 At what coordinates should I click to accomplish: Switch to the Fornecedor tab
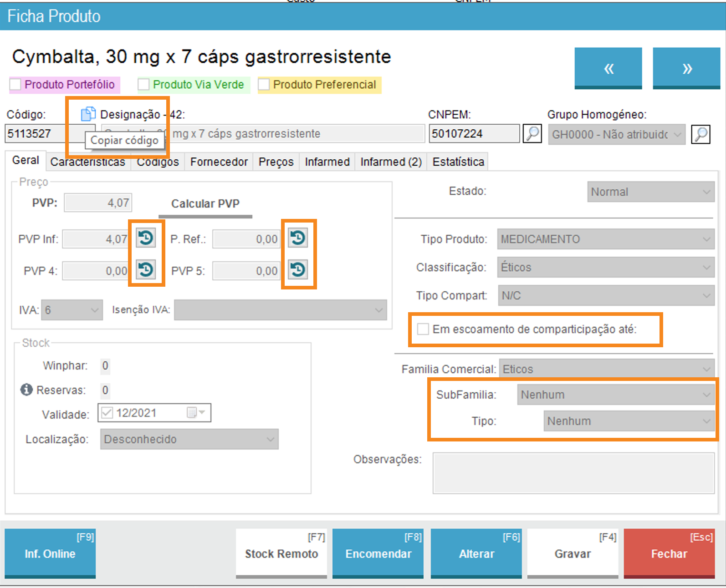click(219, 162)
